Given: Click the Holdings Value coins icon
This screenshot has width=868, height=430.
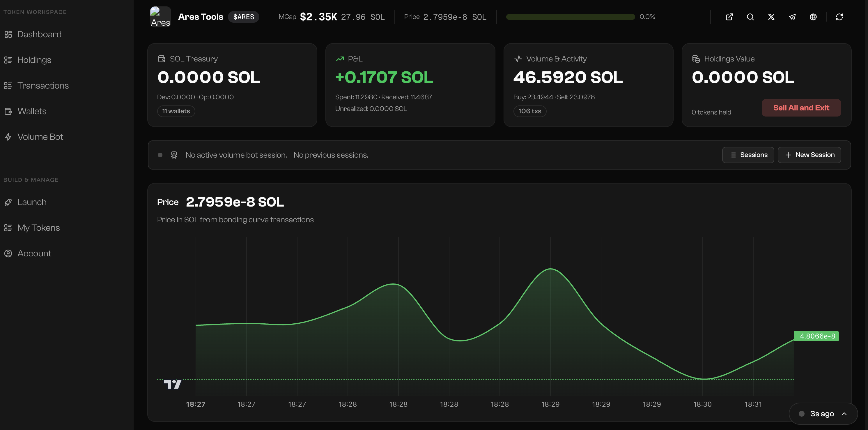Looking at the screenshot, I should (696, 59).
